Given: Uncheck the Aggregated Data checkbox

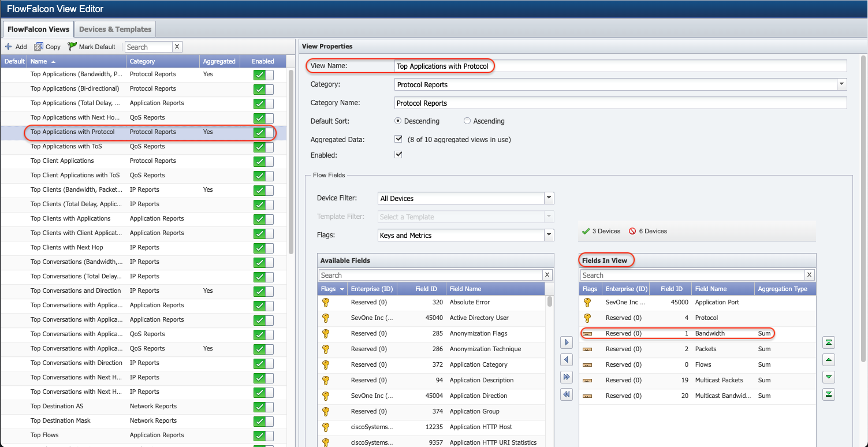Looking at the screenshot, I should point(398,139).
